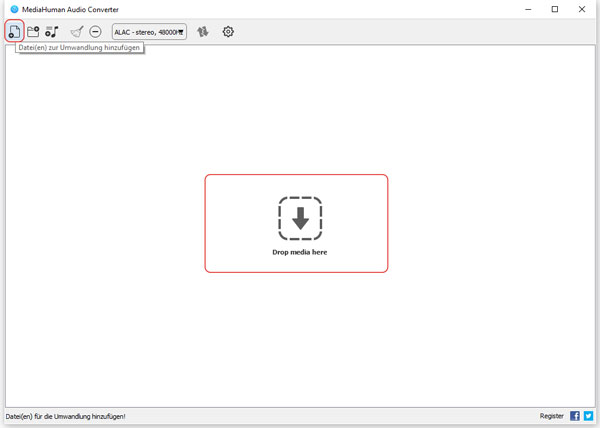Click the remove (minus circle) icon
Image resolution: width=600 pixels, height=428 pixels.
pyautogui.click(x=95, y=31)
